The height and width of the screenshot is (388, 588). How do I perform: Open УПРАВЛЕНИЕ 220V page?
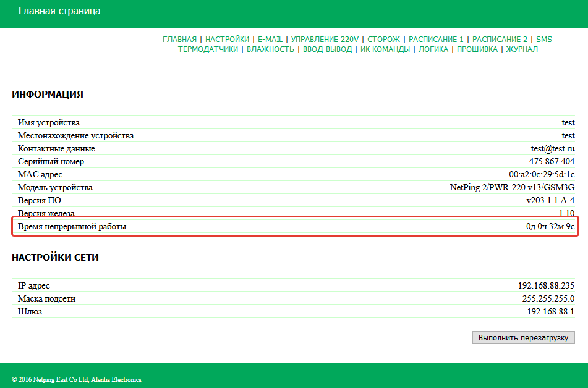tap(325, 40)
